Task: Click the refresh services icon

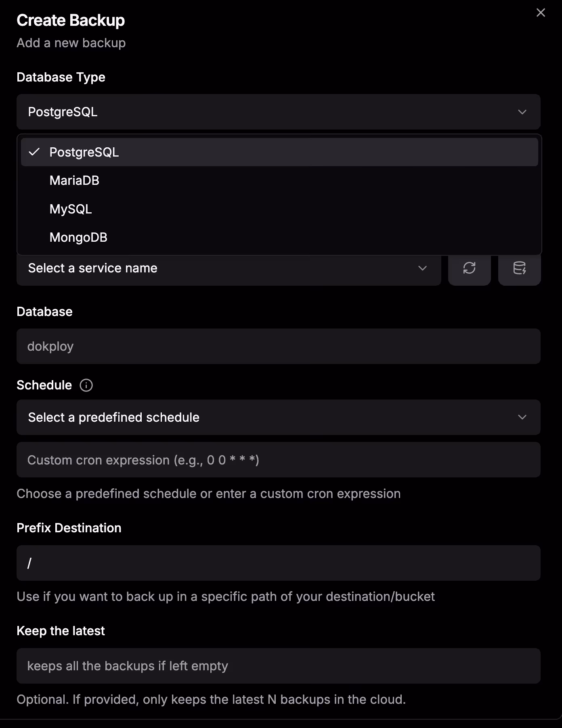Action: tap(470, 268)
